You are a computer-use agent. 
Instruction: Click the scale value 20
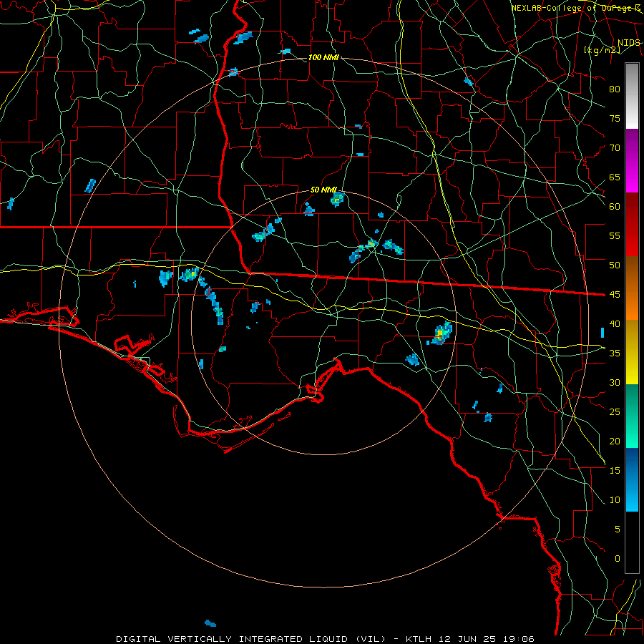tap(615, 441)
